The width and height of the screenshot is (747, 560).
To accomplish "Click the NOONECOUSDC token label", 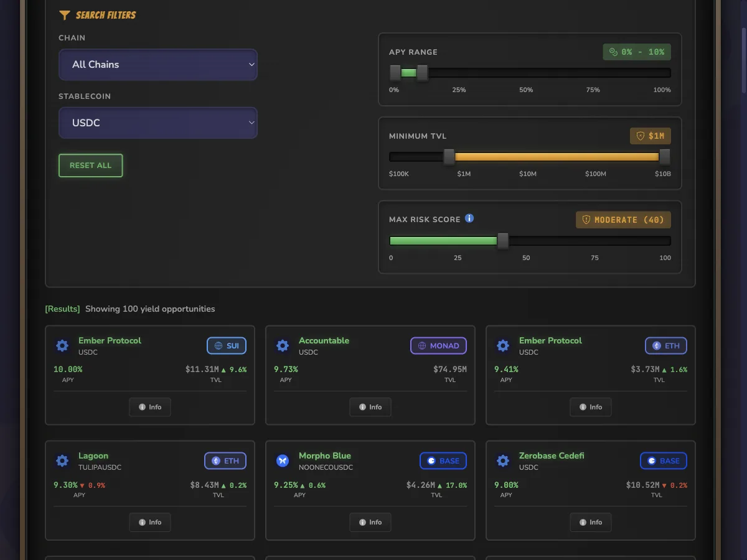I will (x=326, y=467).
